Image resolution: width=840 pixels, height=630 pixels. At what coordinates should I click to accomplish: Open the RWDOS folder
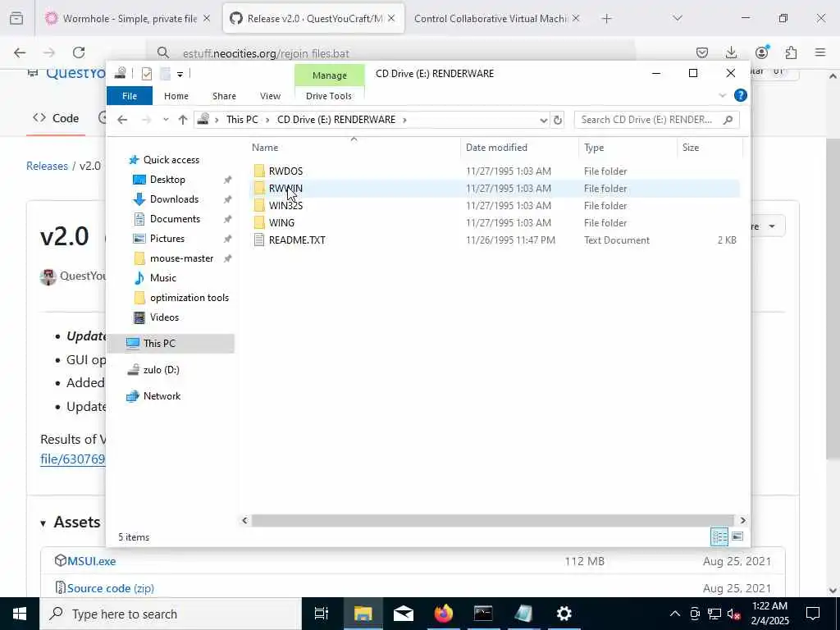(x=285, y=171)
